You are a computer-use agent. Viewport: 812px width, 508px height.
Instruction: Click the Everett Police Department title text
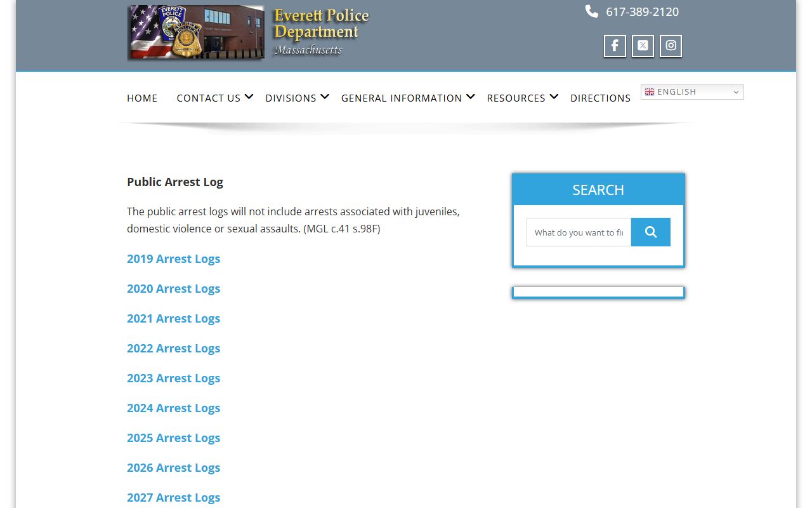coord(321,24)
